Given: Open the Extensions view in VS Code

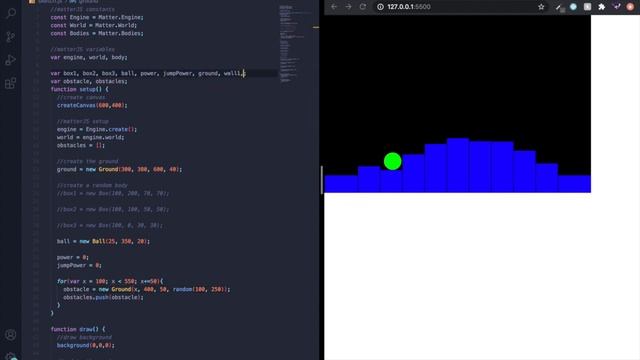Looking at the screenshot, I should [11, 83].
